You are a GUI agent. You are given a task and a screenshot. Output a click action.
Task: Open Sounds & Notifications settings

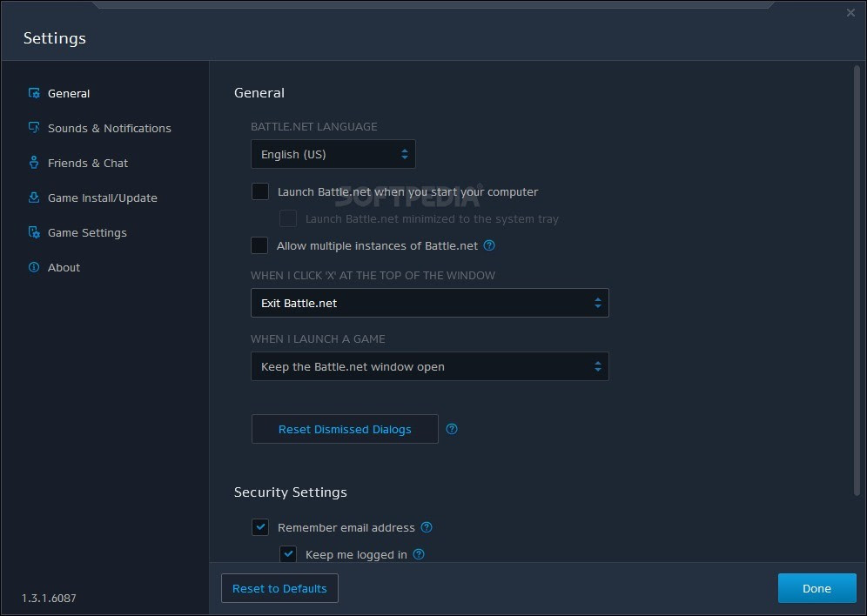pos(110,128)
